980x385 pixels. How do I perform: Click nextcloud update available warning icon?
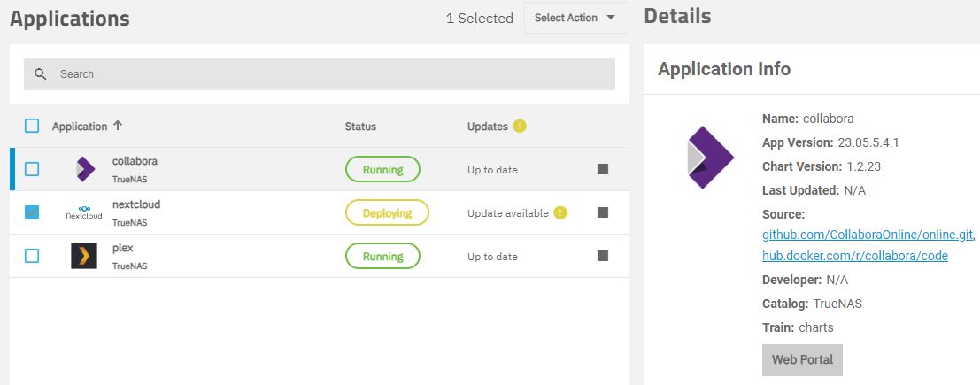click(x=560, y=212)
